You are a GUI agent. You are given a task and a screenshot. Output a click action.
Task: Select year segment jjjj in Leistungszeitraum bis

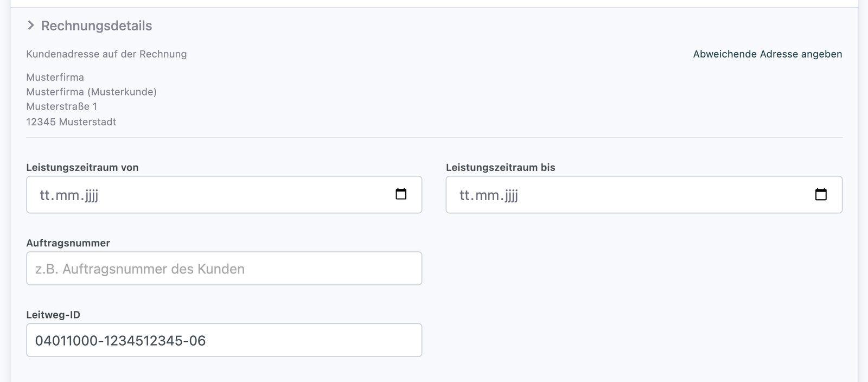tap(511, 195)
